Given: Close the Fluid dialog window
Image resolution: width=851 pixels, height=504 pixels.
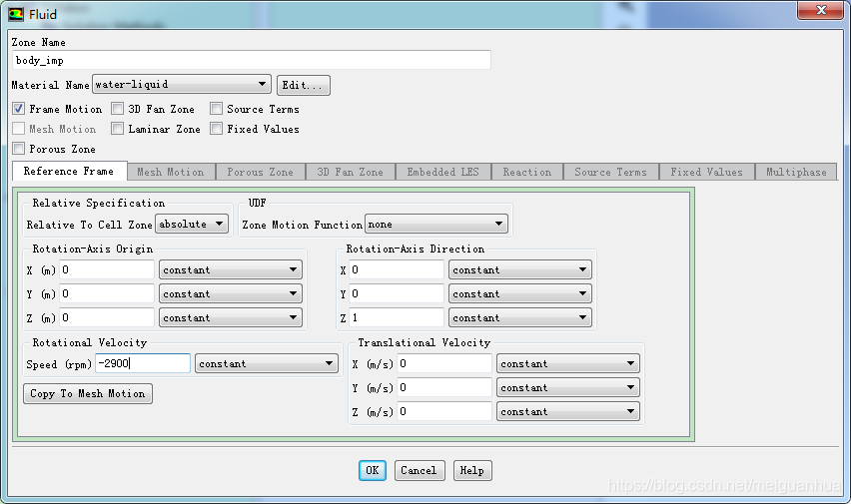Looking at the screenshot, I should coord(821,10).
